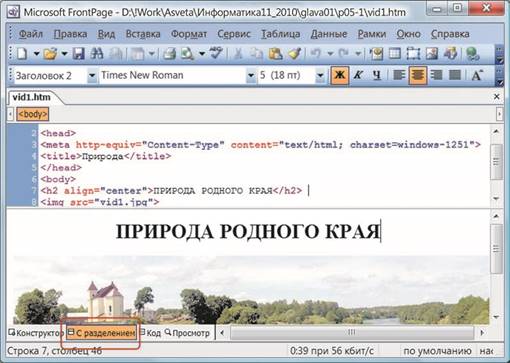Viewport: 510px width, 363px height.
Task: Run the spelling check ABC icon
Action: (x=216, y=53)
